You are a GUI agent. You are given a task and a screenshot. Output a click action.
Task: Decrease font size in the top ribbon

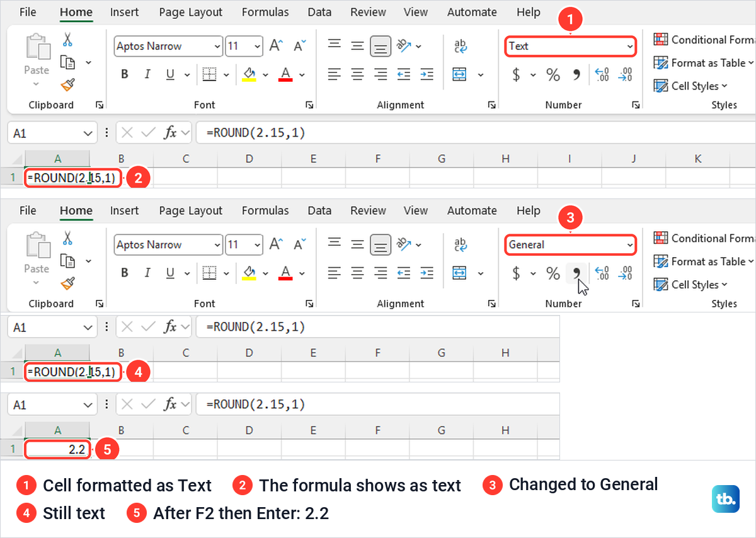pos(299,46)
